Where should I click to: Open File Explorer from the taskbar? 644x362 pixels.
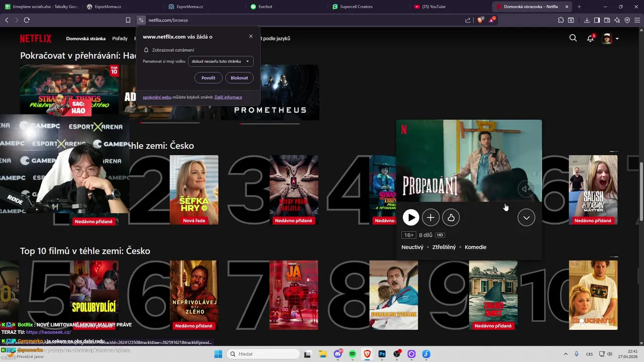(x=323, y=354)
